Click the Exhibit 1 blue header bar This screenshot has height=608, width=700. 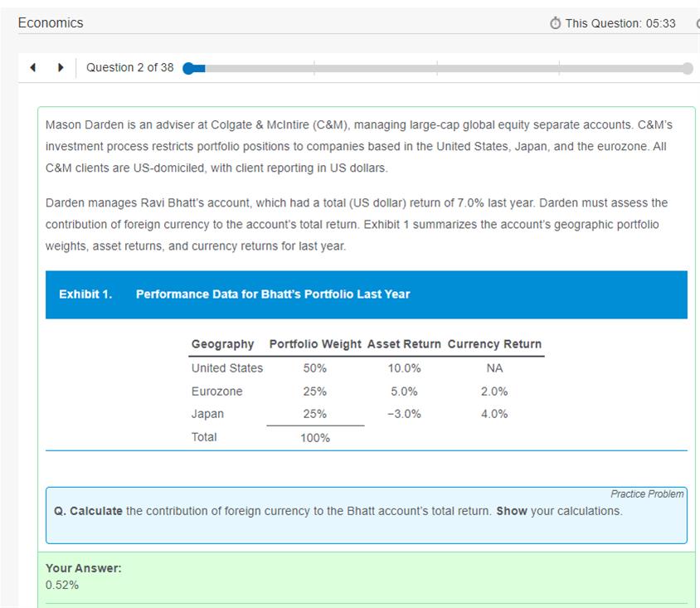coord(366,294)
